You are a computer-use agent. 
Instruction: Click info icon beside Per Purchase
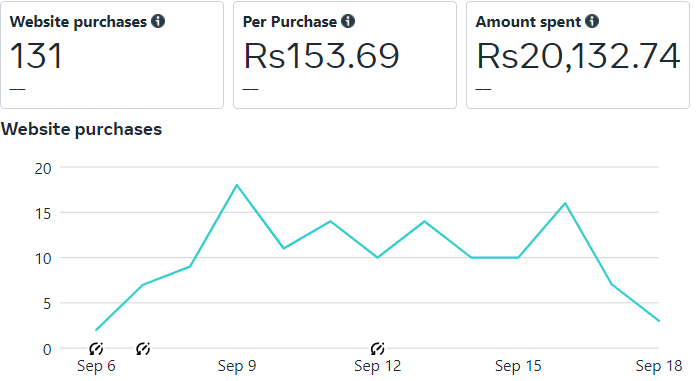click(348, 21)
